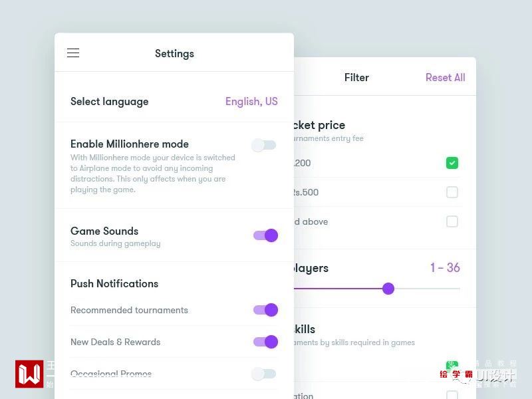The height and width of the screenshot is (399, 532).
Task: Disable Recommended tournaments notifications toggle
Action: [265, 310]
